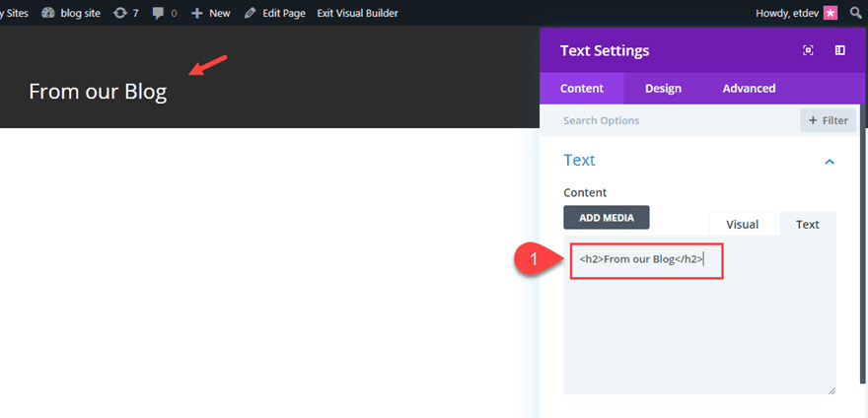Click the pencil icon beside Edit Page
The height and width of the screenshot is (418, 868).
251,13
